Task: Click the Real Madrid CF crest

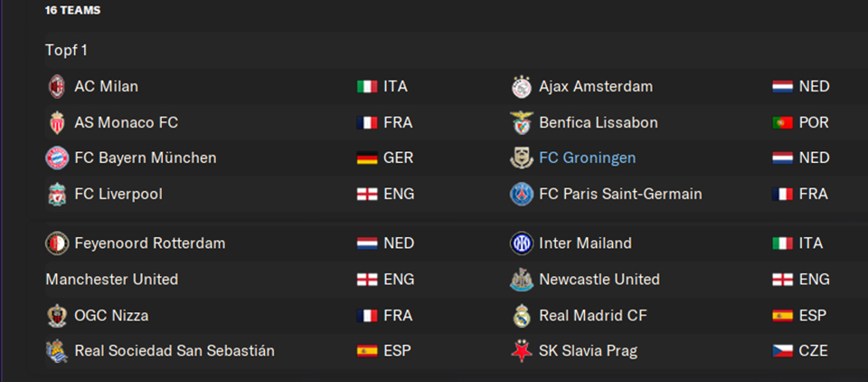Action: [522, 316]
